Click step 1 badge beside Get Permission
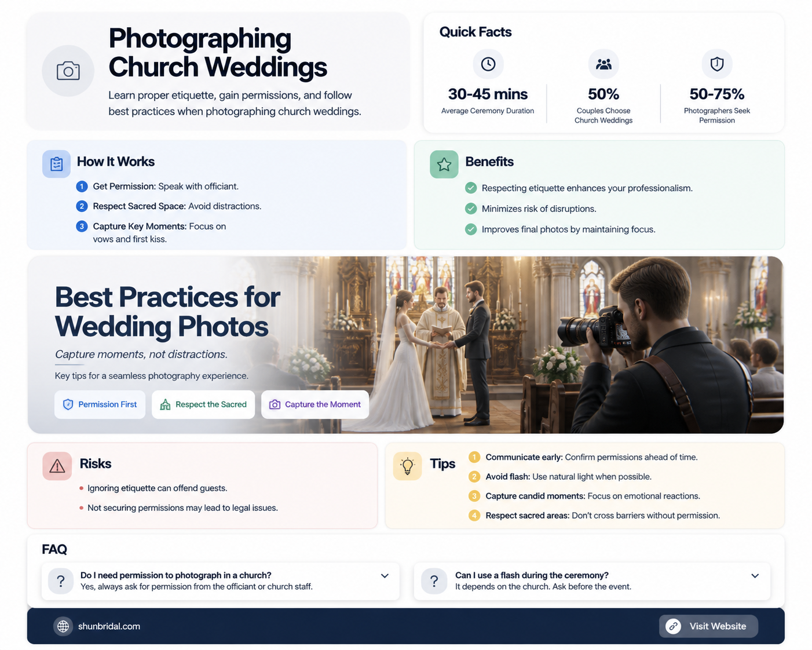Screen dimensions: 812x650 [x=82, y=187]
